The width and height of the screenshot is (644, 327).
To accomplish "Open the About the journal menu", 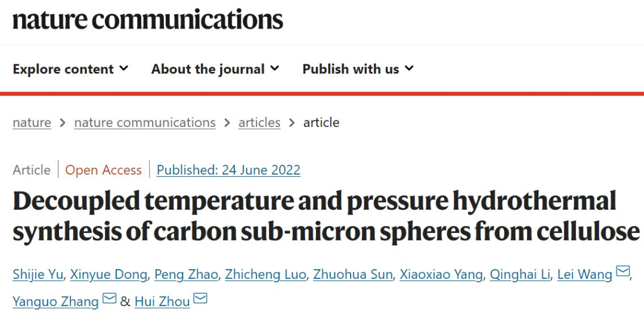I will point(215,69).
